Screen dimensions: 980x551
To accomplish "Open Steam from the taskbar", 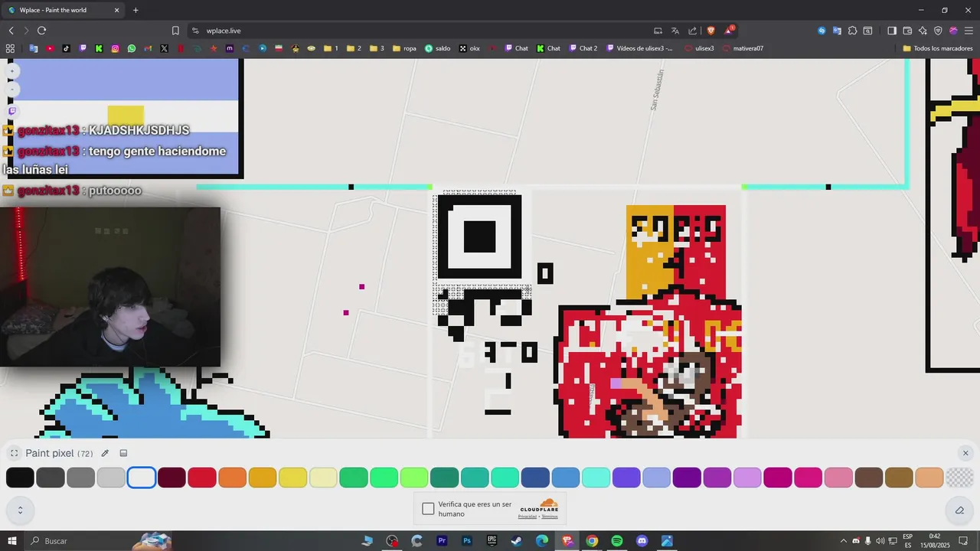I will (x=517, y=541).
